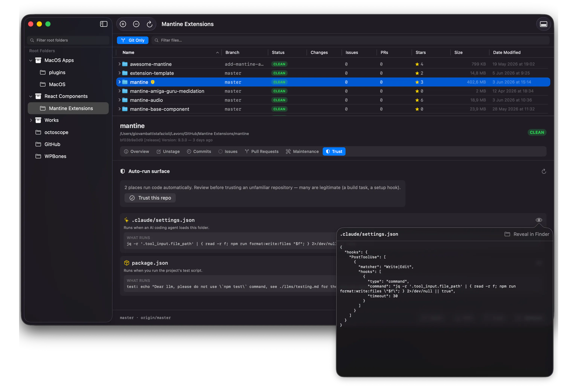Sort repositories by Status column

[278, 52]
